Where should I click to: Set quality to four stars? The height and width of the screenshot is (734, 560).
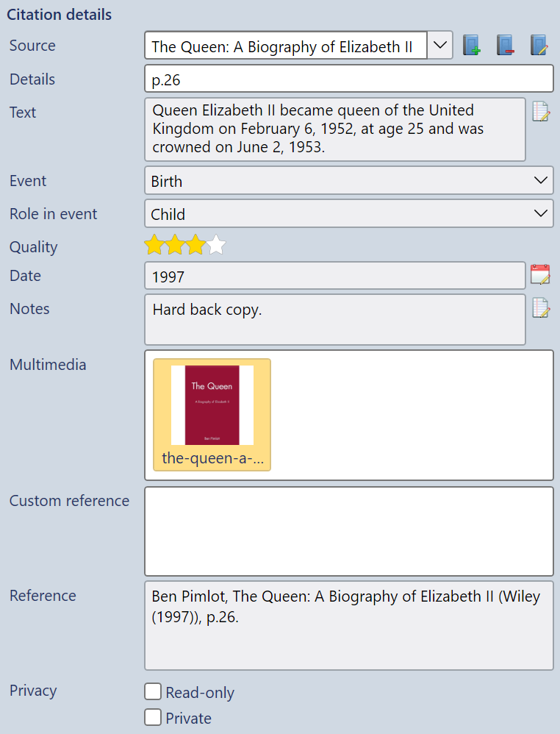tap(216, 244)
